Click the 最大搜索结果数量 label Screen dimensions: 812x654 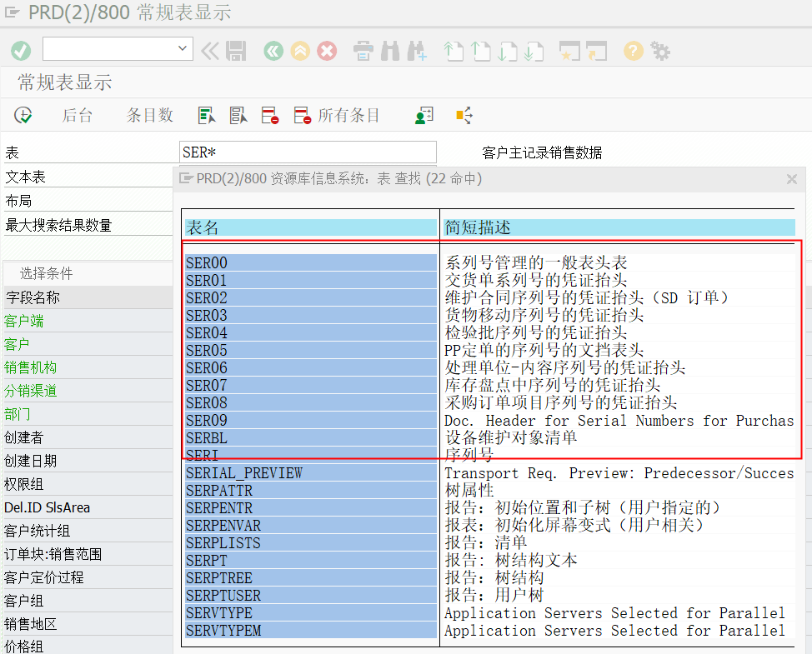point(58,225)
